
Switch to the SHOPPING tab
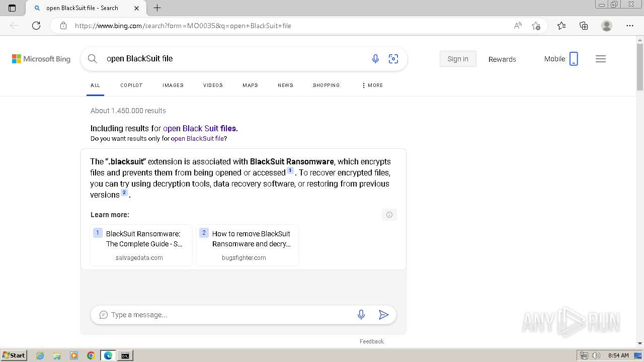point(326,85)
